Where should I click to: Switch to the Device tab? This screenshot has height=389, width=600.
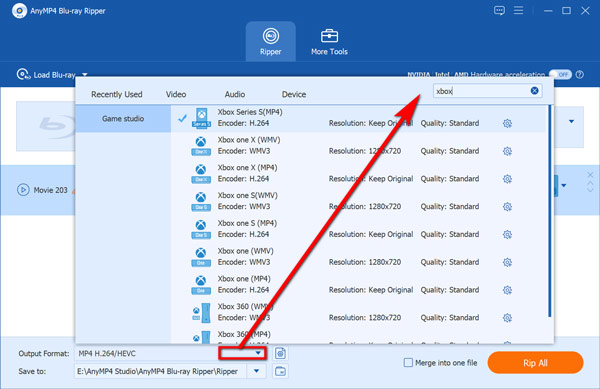294,94
